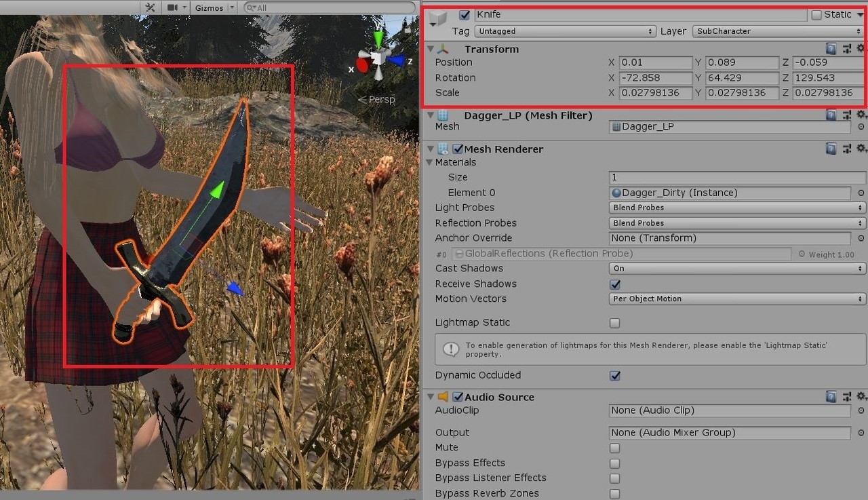The image size is (868, 500).
Task: Open the Mesh Filter gear settings menu
Action: tap(861, 115)
